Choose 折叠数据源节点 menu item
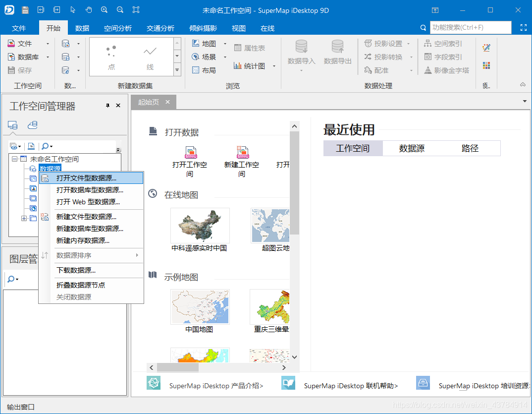Screen dimensions: 532x414 coord(91,285)
